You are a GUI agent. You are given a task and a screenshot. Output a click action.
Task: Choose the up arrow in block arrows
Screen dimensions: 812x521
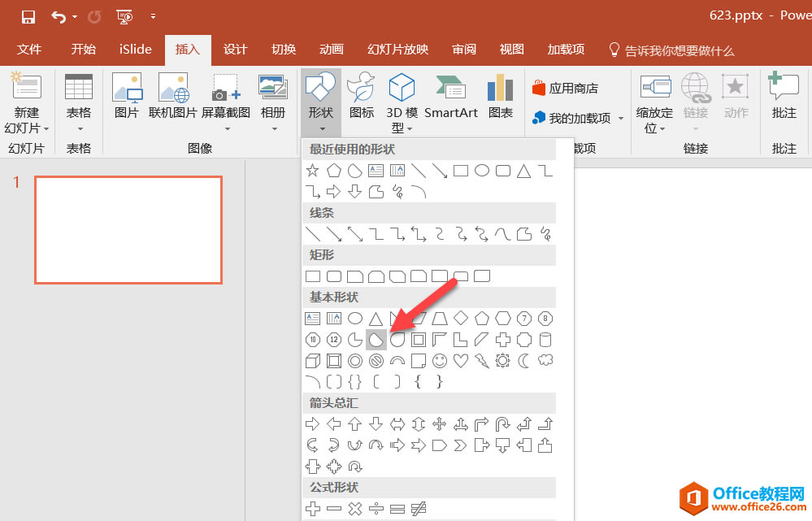[x=354, y=424]
